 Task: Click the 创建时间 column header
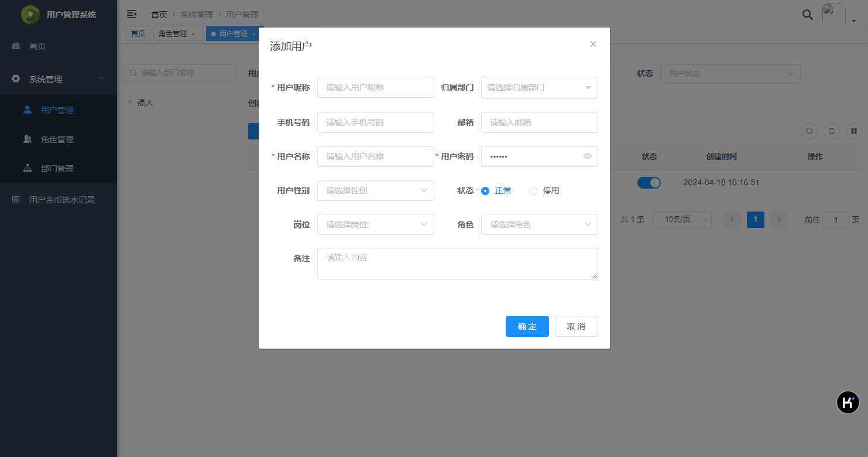click(x=722, y=156)
